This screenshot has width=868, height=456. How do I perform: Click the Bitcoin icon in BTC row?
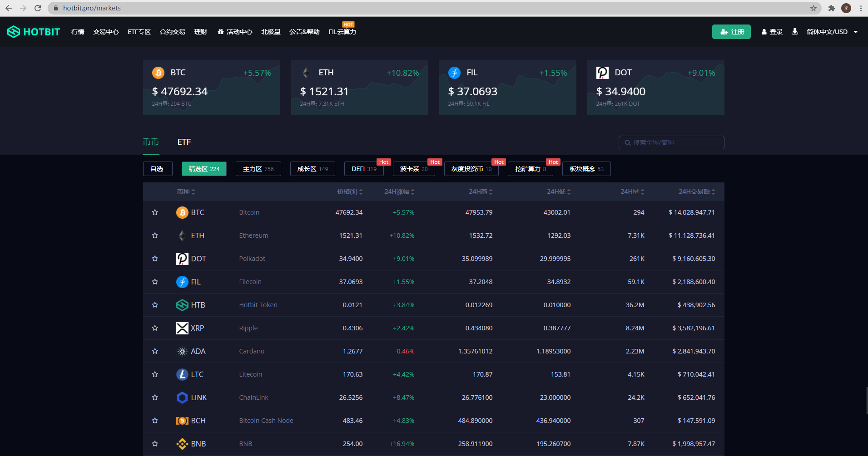[x=182, y=212]
